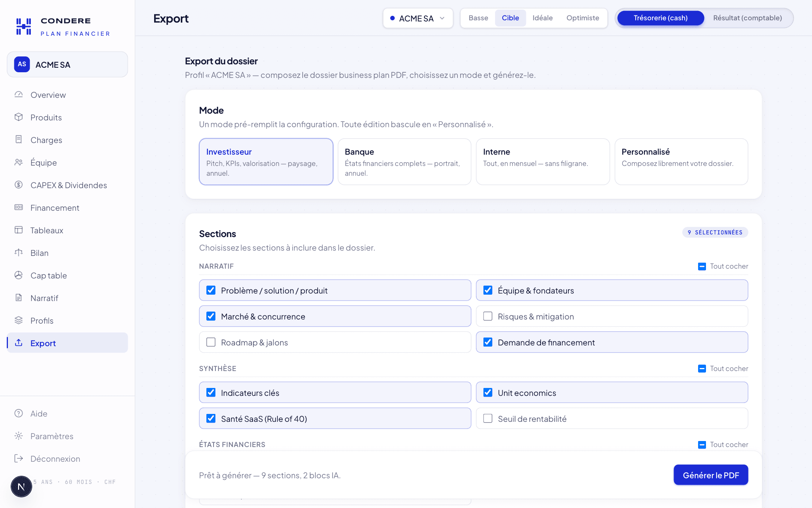Choose the Interne mode card
812x508 pixels.
click(x=543, y=162)
